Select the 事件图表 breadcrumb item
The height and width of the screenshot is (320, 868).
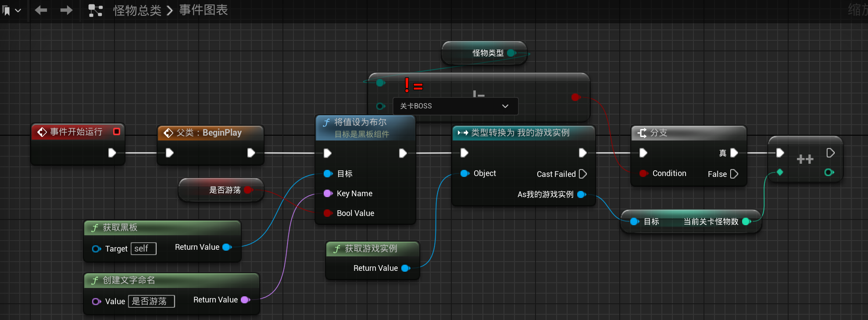point(204,10)
